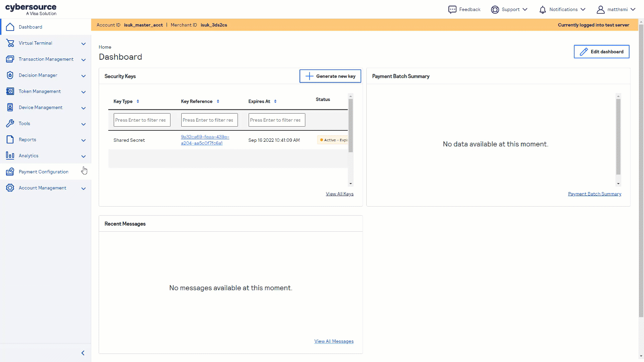Click the Tools wrench icon
Viewport: 644px width, 362px height.
[x=10, y=124]
